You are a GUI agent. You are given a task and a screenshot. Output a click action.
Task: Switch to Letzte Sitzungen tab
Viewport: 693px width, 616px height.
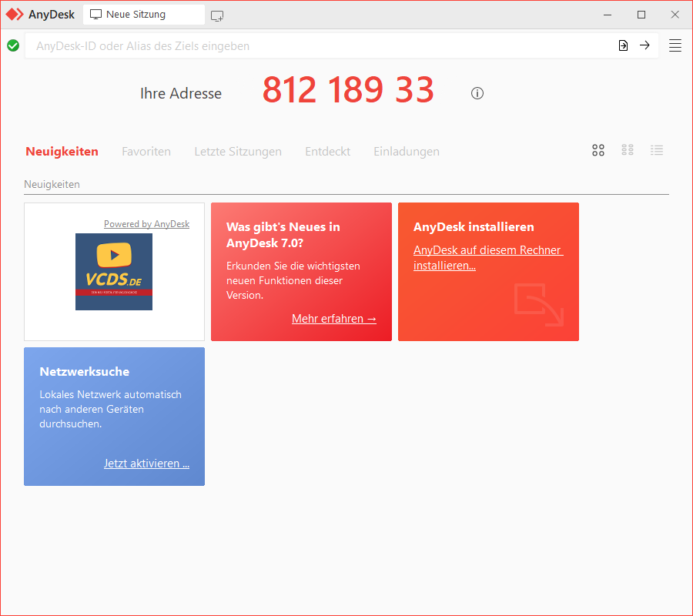coord(238,152)
